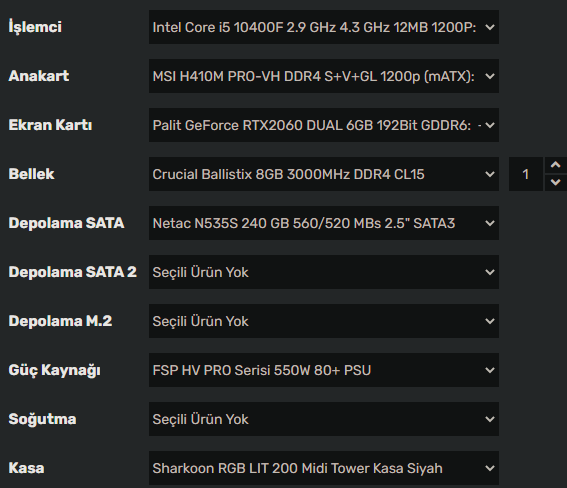Click the Soğutma label
567x488 pixels.
(42, 419)
